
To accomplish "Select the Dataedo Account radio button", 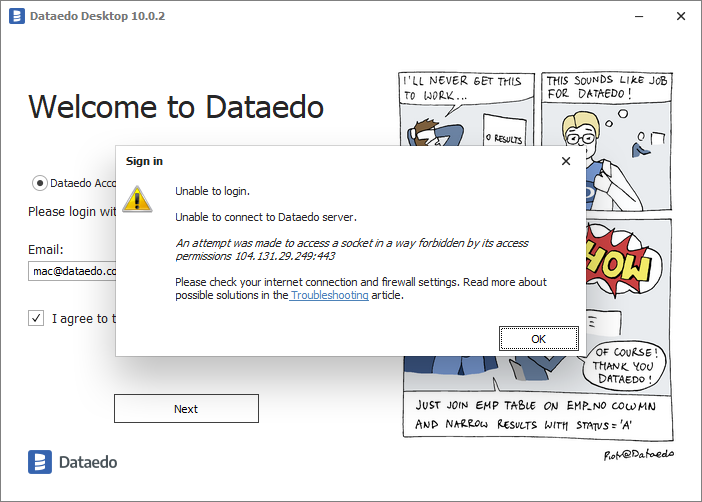I will click(x=40, y=183).
